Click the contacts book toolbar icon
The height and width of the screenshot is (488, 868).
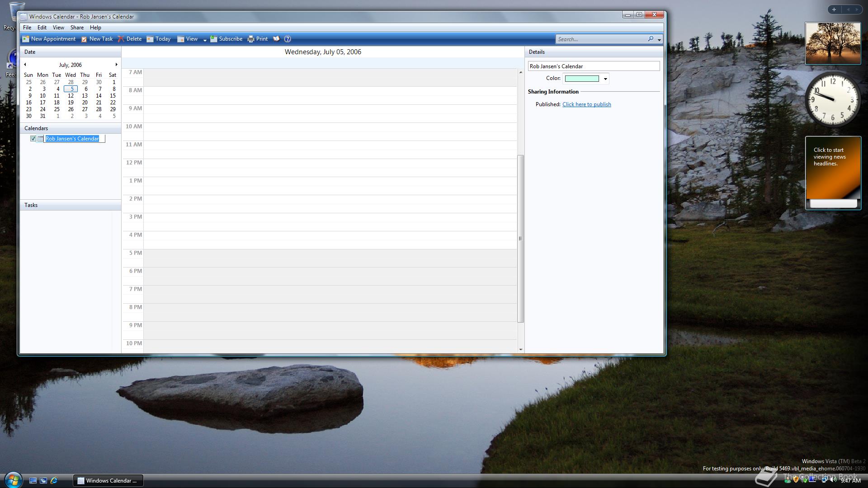[x=276, y=39]
